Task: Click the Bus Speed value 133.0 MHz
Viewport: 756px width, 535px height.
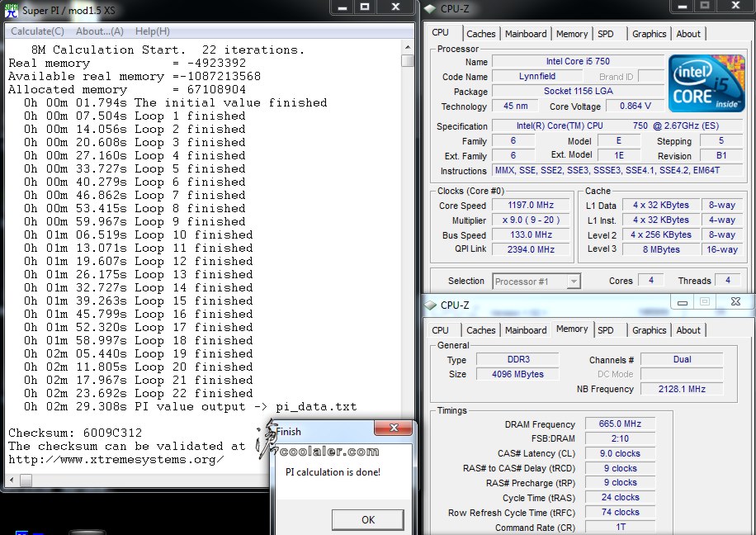Action: (x=531, y=235)
